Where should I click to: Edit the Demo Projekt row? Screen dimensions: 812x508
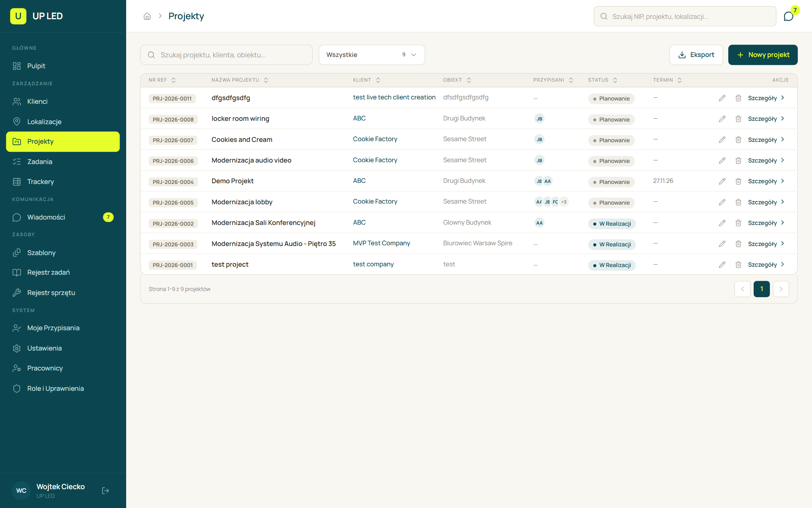click(722, 181)
